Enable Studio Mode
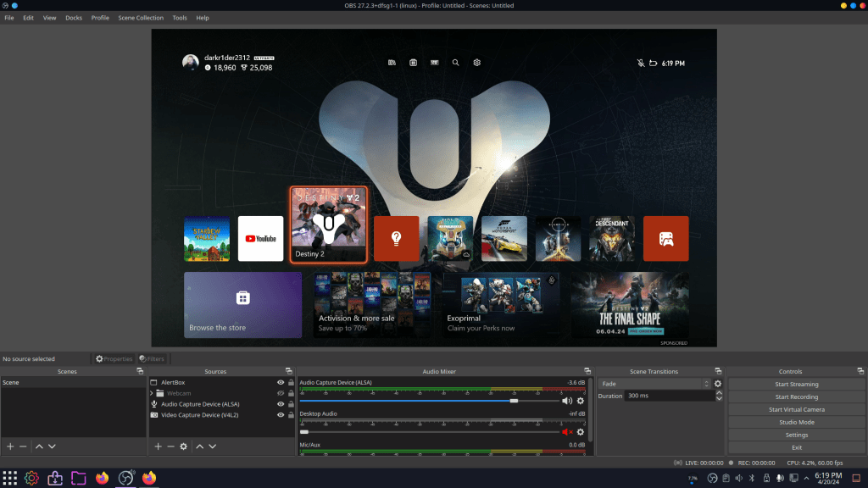The width and height of the screenshot is (868, 488). 796,422
